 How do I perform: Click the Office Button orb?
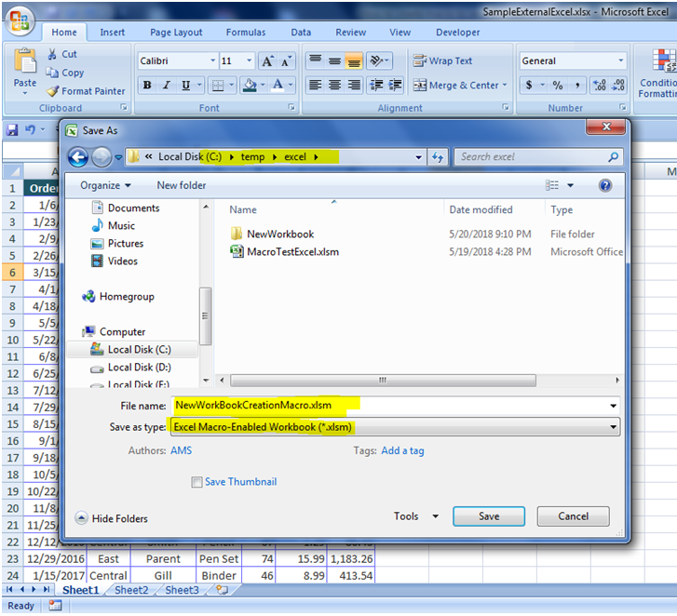pyautogui.click(x=20, y=20)
